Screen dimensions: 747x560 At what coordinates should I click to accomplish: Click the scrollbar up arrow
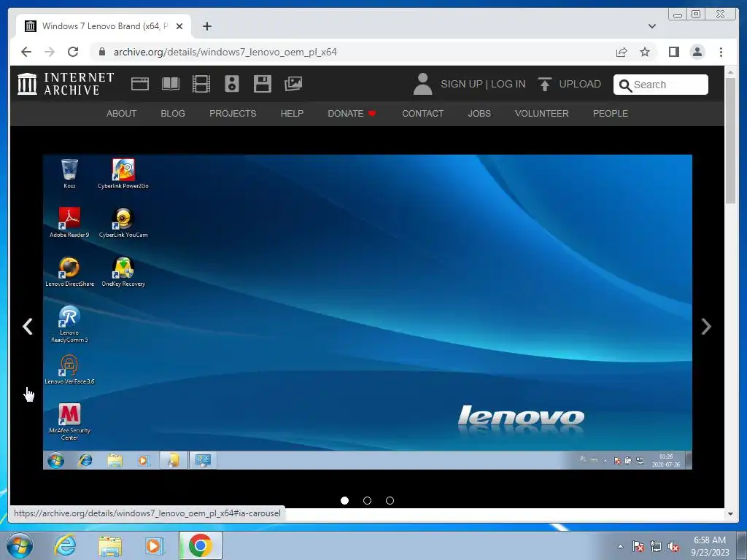(730, 72)
